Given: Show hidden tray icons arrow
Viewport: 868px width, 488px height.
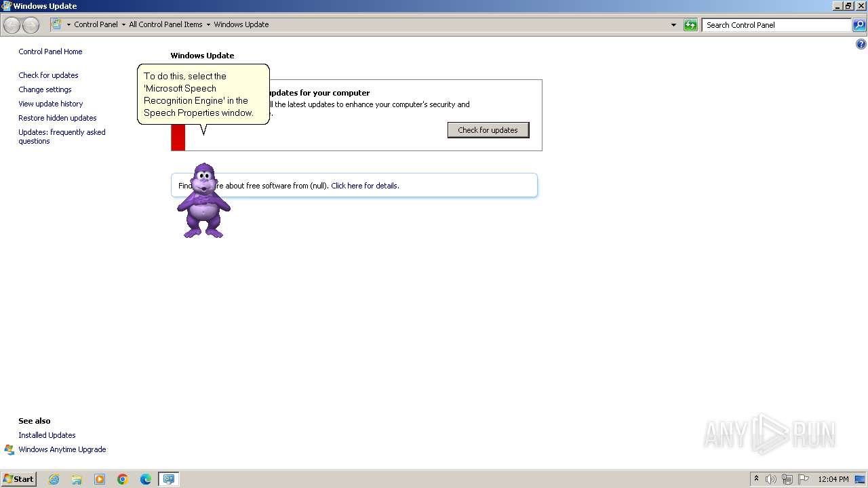Looking at the screenshot, I should (x=756, y=479).
